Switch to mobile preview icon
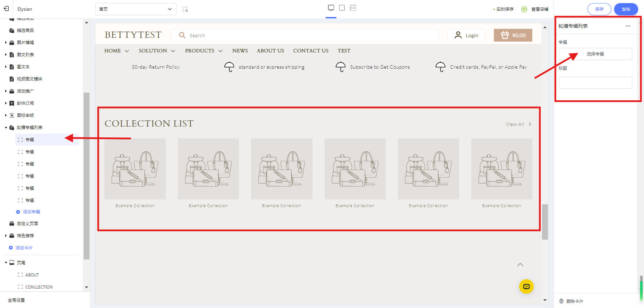This screenshot has height=308, width=644. pos(342,8)
